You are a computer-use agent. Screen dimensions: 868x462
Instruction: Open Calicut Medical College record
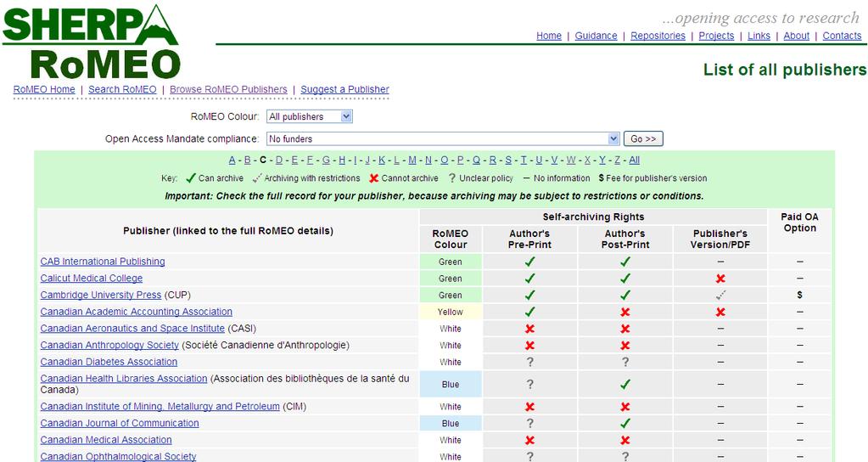tap(92, 278)
